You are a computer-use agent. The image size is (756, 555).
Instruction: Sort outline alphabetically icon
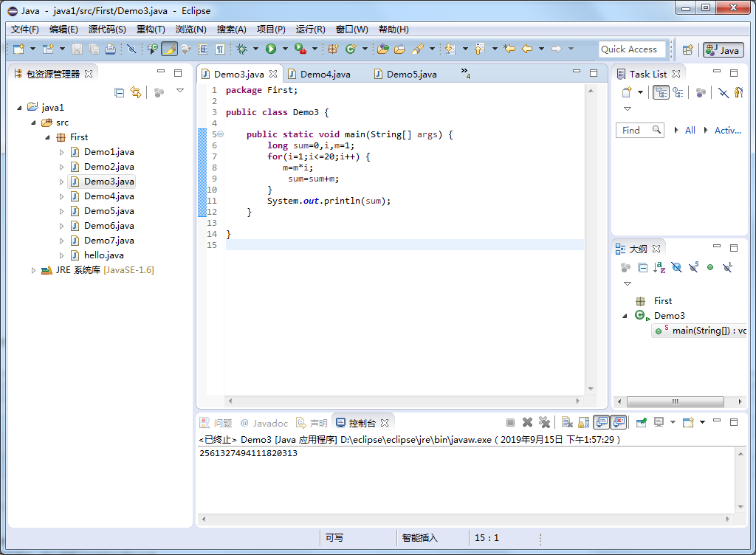[659, 267]
